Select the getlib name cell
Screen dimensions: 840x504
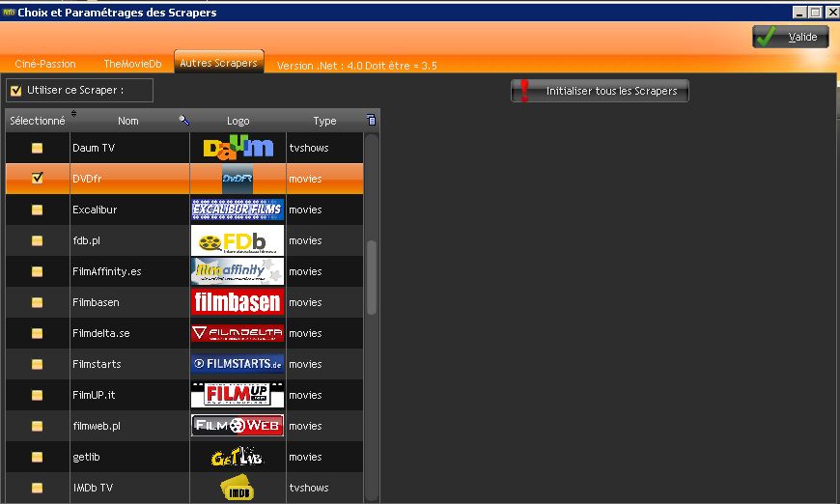tap(129, 457)
